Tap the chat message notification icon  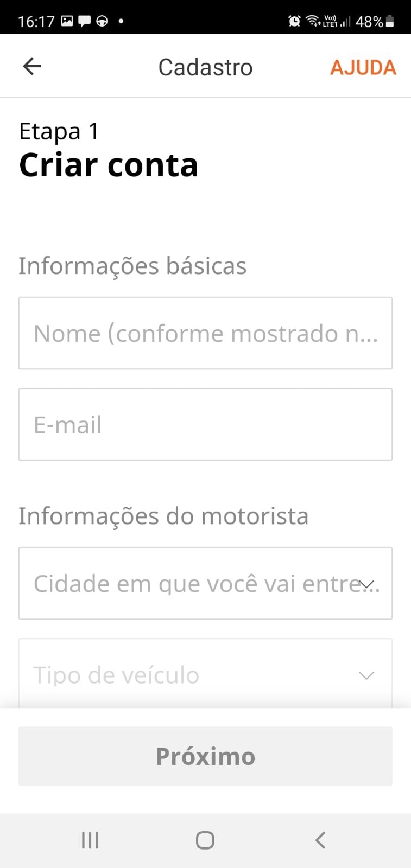(85, 21)
